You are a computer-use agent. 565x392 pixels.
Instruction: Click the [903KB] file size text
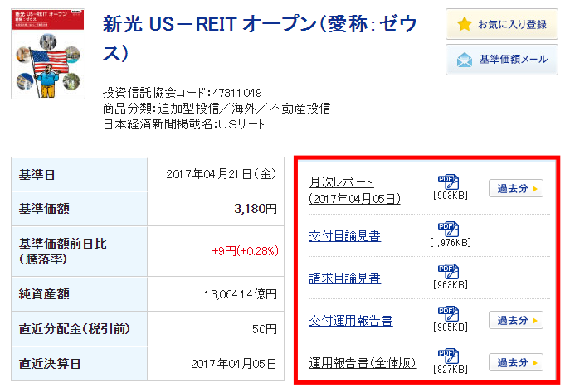450,196
